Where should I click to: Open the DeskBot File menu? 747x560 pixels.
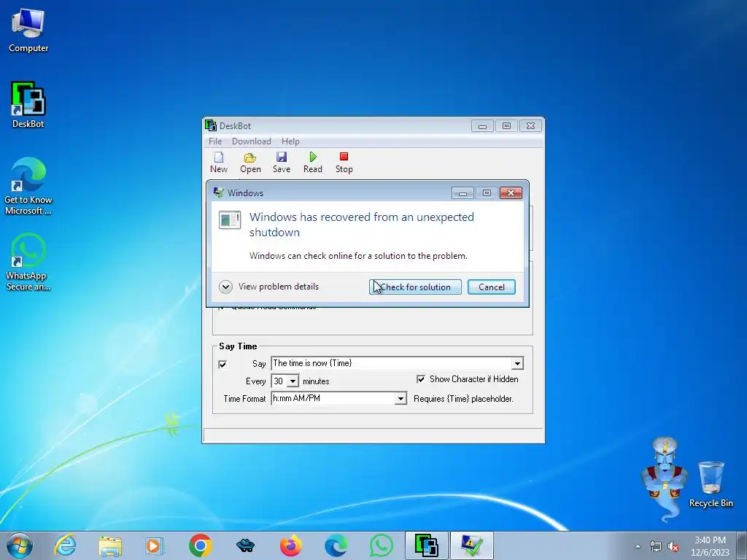tap(215, 141)
